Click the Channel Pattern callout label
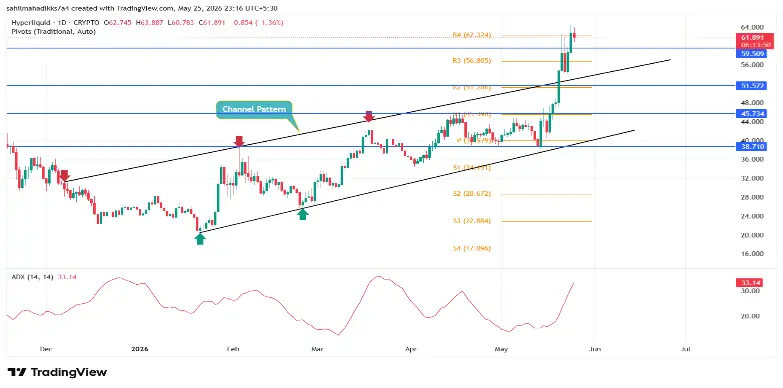The width and height of the screenshot is (783, 388). point(254,109)
